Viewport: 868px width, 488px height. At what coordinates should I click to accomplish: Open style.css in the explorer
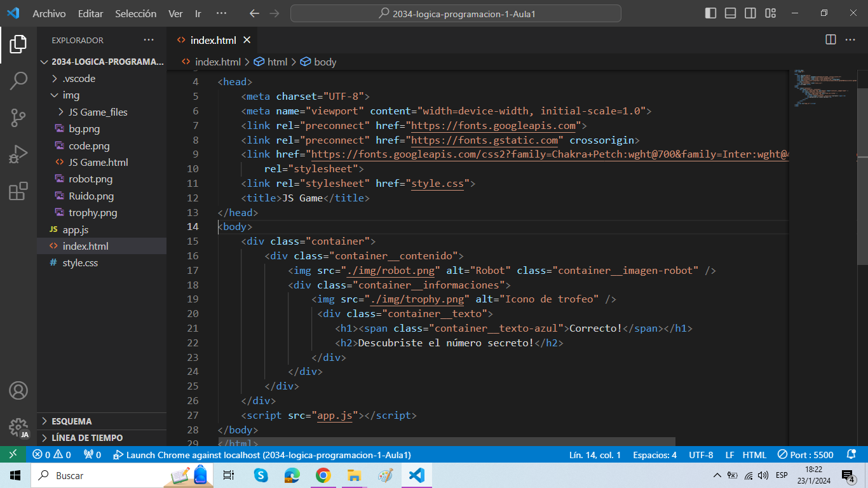tap(102, 262)
